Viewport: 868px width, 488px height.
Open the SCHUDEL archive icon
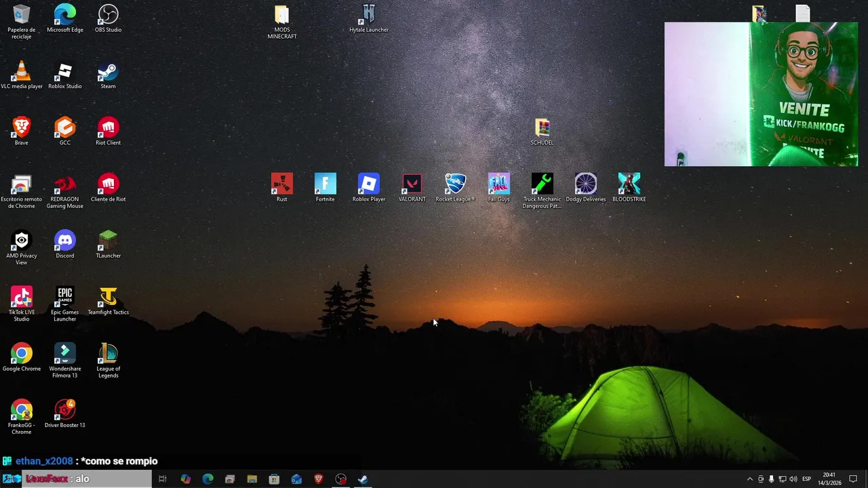(x=542, y=131)
